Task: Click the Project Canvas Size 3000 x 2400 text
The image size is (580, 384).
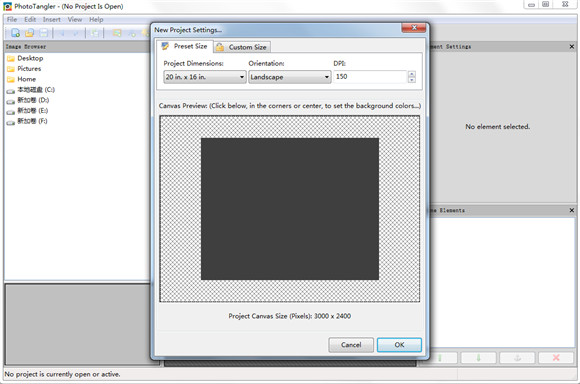Action: [x=290, y=316]
